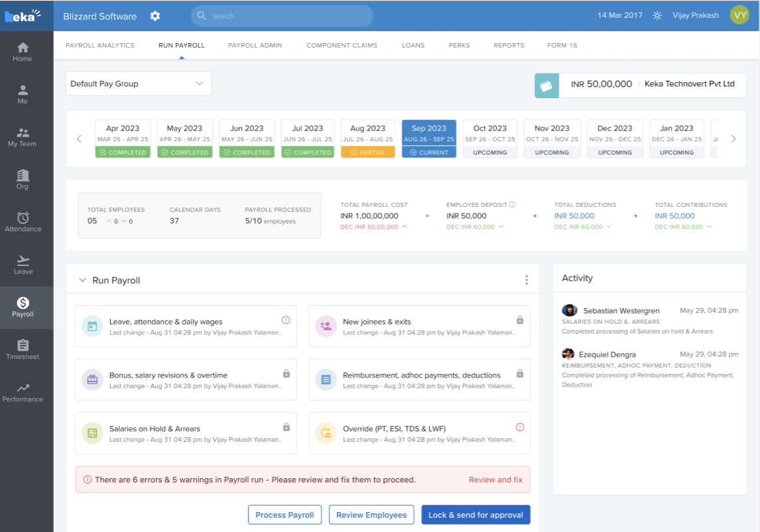The height and width of the screenshot is (532, 760).
Task: Toggle the sun brightness theme icon
Action: click(656, 16)
